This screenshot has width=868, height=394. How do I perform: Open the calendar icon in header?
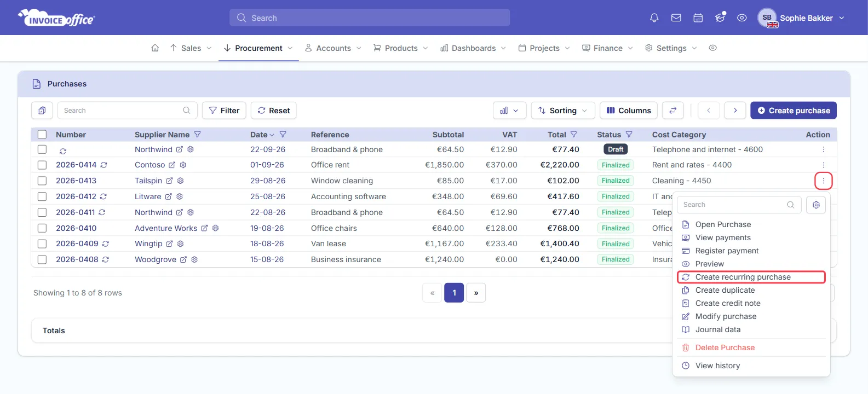(x=698, y=18)
